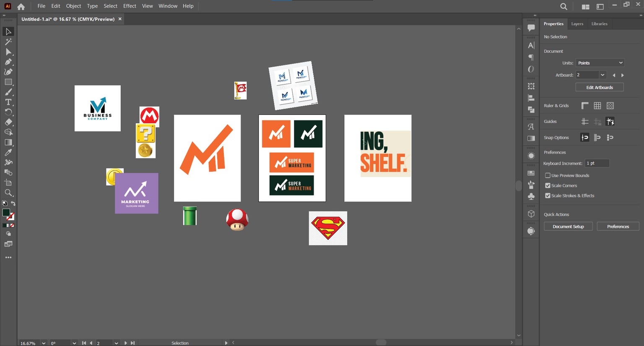Click the Document Setup button
This screenshot has height=346, width=644.
click(568, 226)
